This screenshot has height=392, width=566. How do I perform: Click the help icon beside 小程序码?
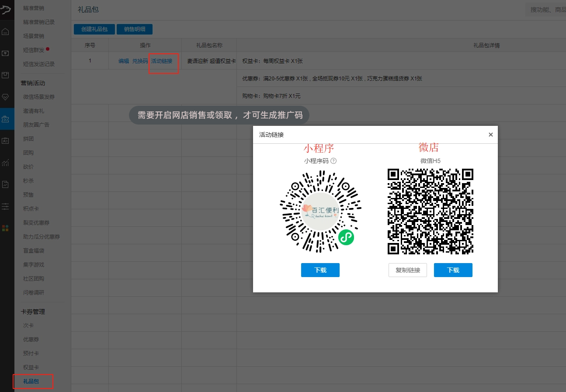point(333,161)
